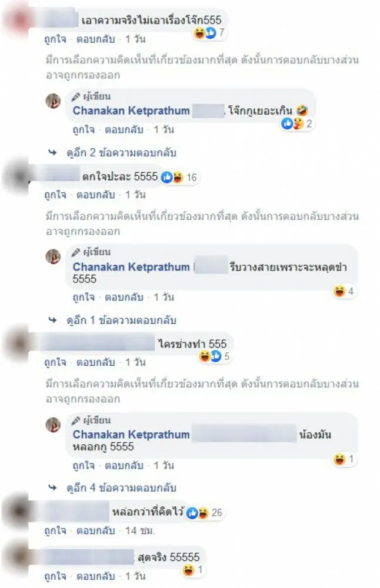Like the ตกใจปะละ 5555 comment
The width and height of the screenshot is (380, 588).
point(55,195)
